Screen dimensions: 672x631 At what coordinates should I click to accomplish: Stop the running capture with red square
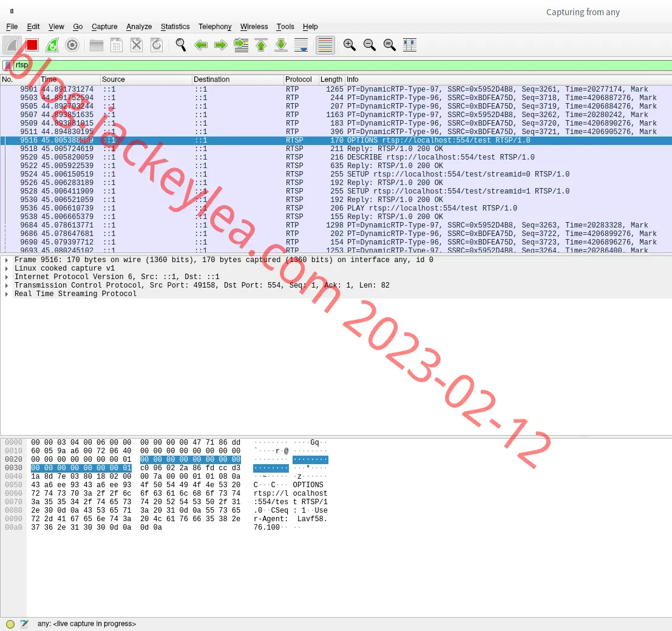point(32,45)
